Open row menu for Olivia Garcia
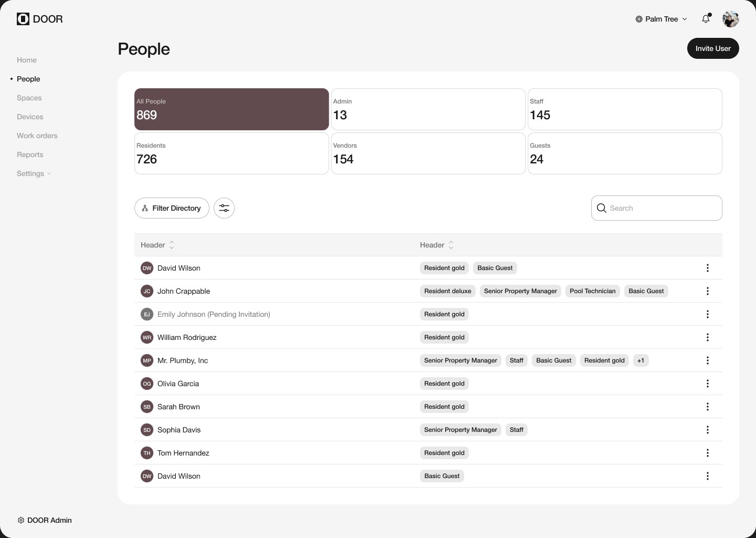Screen dimensions: 756x538 [708, 384]
